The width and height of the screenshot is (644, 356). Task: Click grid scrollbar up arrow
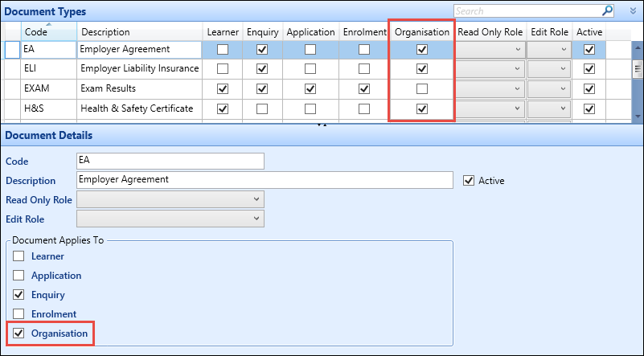[638, 47]
